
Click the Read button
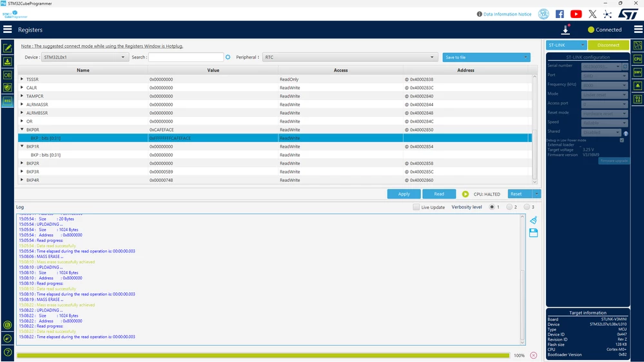[x=439, y=194]
